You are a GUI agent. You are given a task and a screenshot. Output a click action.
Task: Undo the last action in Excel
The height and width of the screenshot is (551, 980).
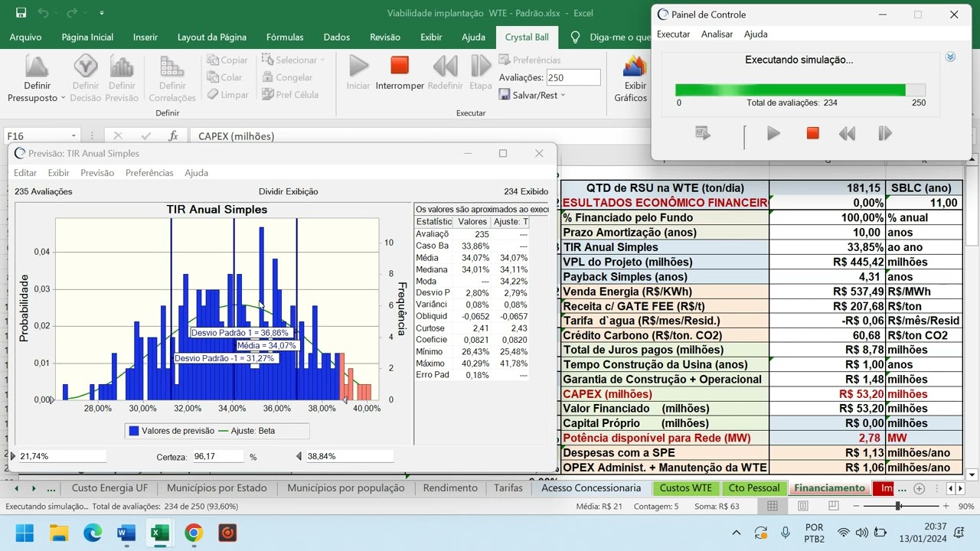44,13
